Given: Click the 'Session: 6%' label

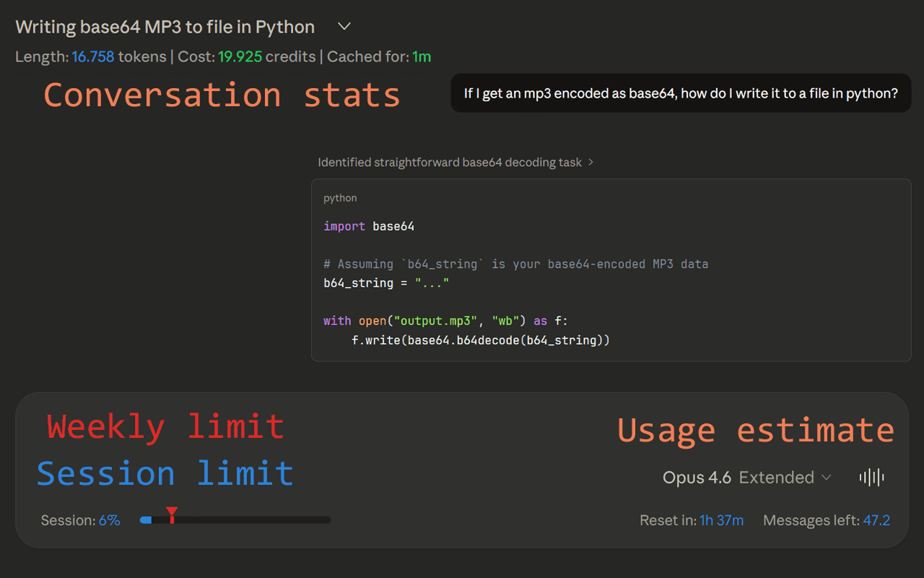Looking at the screenshot, I should pos(81,520).
